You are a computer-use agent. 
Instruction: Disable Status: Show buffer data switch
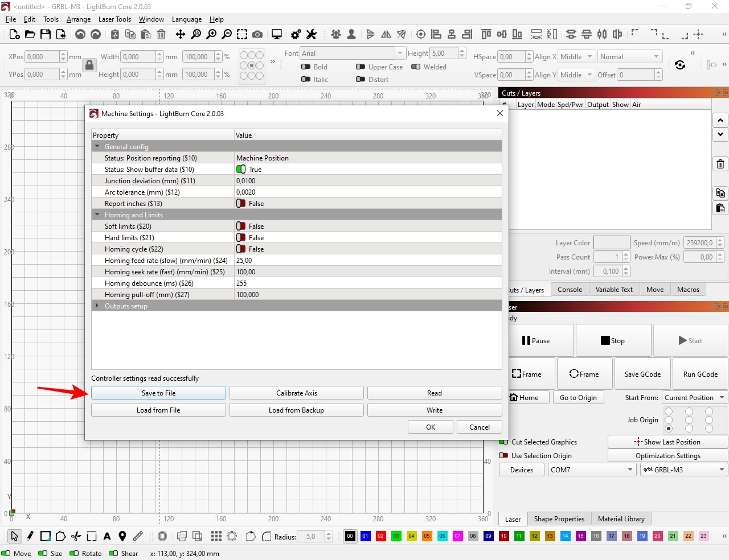(x=241, y=170)
